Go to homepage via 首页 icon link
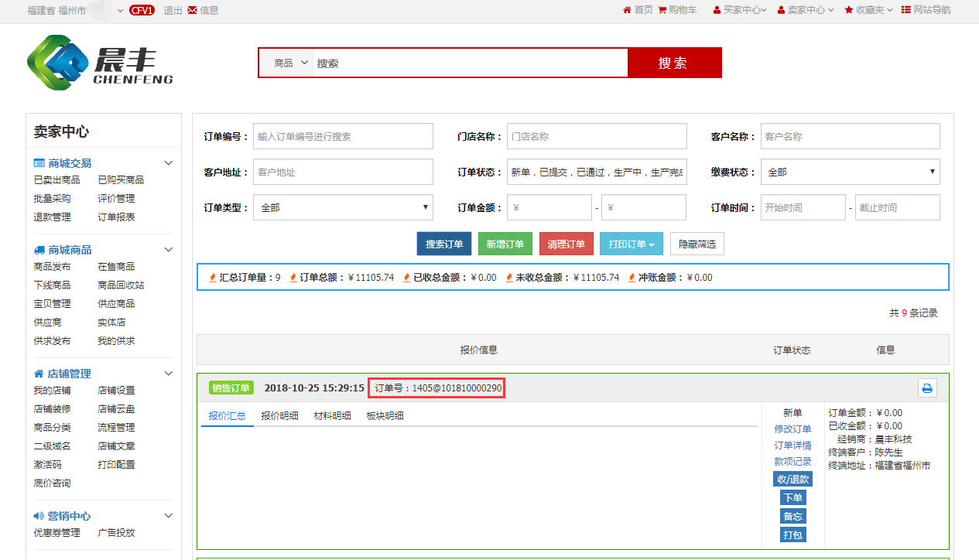Viewport: 979px width, 560px height. click(x=638, y=10)
